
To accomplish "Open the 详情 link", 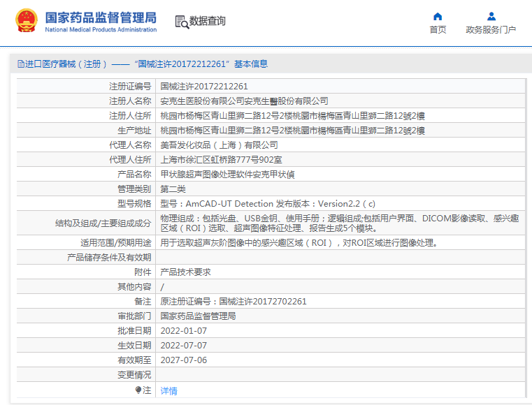I will (168, 391).
